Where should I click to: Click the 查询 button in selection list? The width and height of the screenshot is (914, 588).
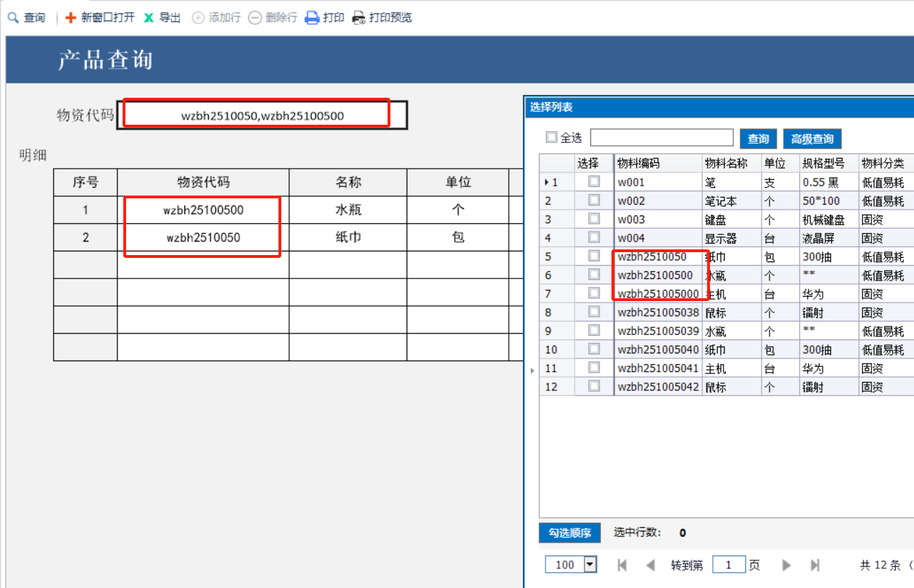[x=758, y=139]
